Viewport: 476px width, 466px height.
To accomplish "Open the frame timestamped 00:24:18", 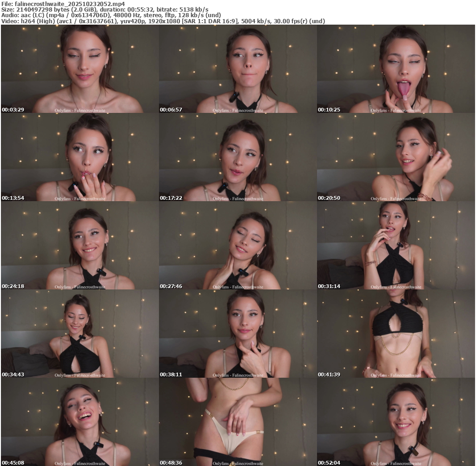I will (79, 245).
